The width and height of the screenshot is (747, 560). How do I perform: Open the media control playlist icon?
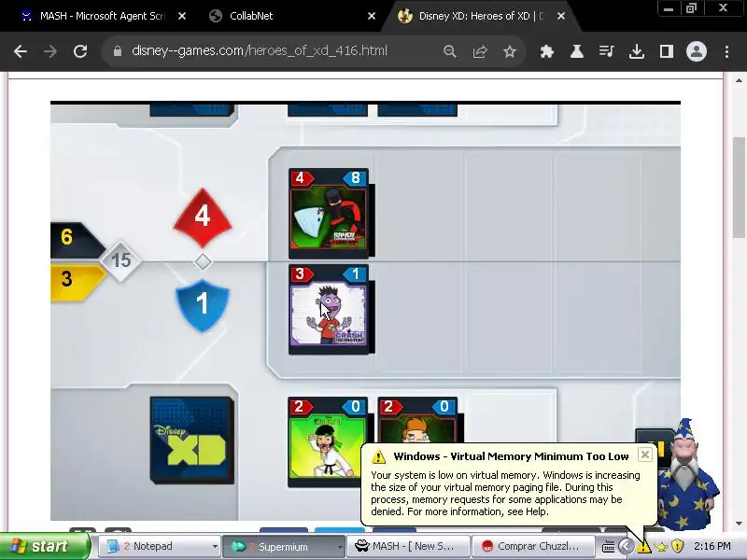click(x=606, y=51)
